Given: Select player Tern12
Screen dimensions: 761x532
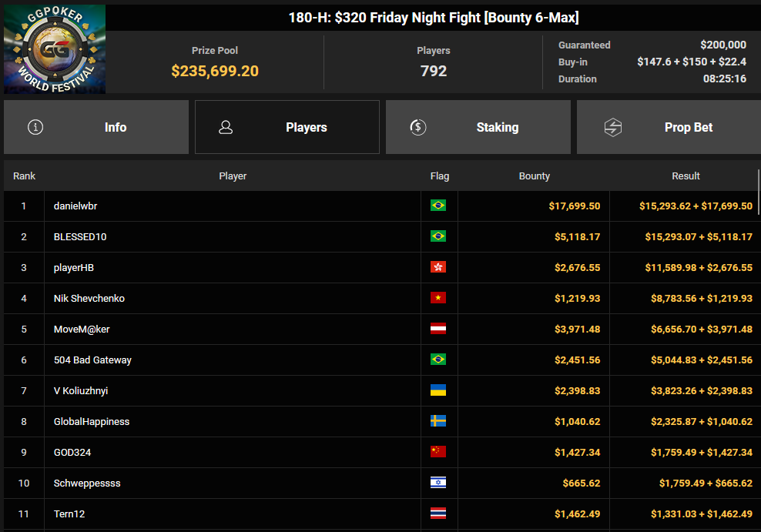Looking at the screenshot, I should [69, 514].
